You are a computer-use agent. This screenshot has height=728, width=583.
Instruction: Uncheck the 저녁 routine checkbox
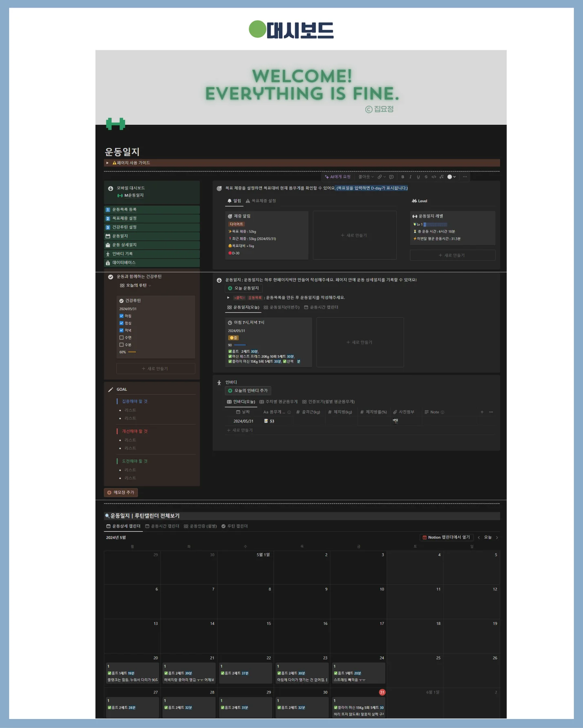(121, 330)
